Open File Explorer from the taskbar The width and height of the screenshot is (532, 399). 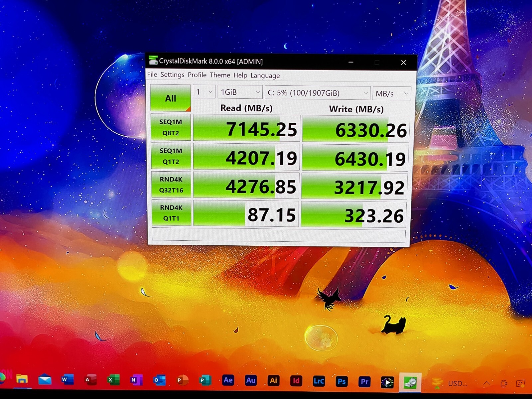(x=22, y=379)
